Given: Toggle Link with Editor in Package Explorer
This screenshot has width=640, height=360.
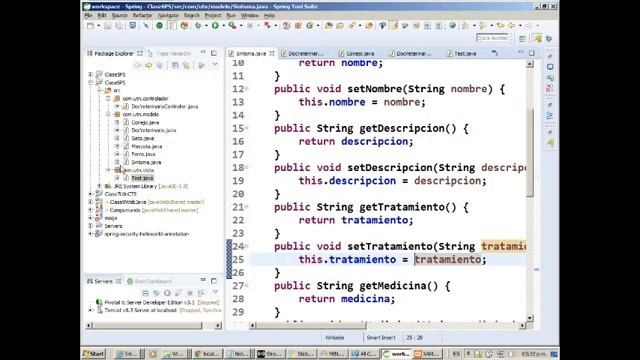Looking at the screenshot, I should (186, 65).
